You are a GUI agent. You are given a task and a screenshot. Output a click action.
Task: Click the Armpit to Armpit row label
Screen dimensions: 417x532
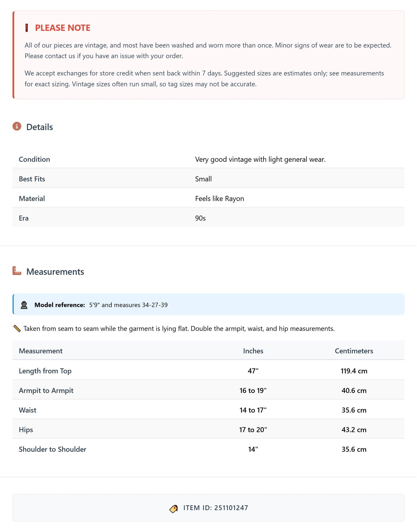click(x=46, y=390)
